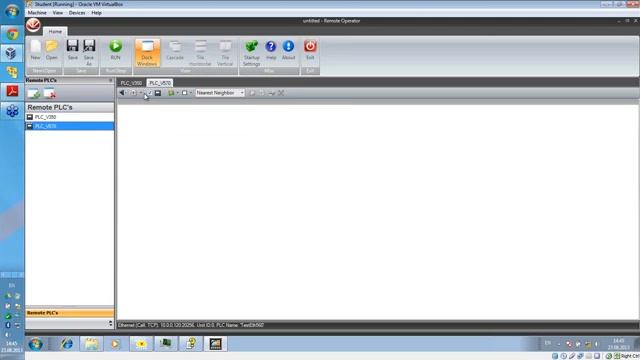
Task: Open Windows Media Player in the guest taskbar
Action: tap(116, 344)
